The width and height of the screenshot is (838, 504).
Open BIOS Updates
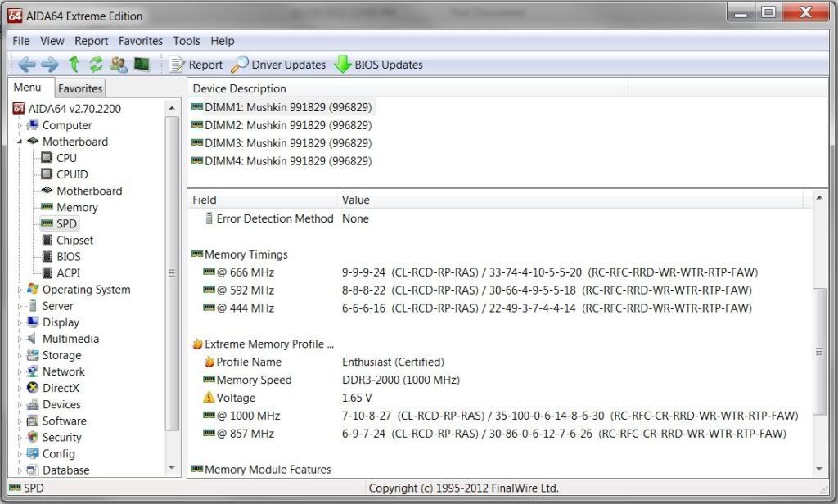pos(378,65)
